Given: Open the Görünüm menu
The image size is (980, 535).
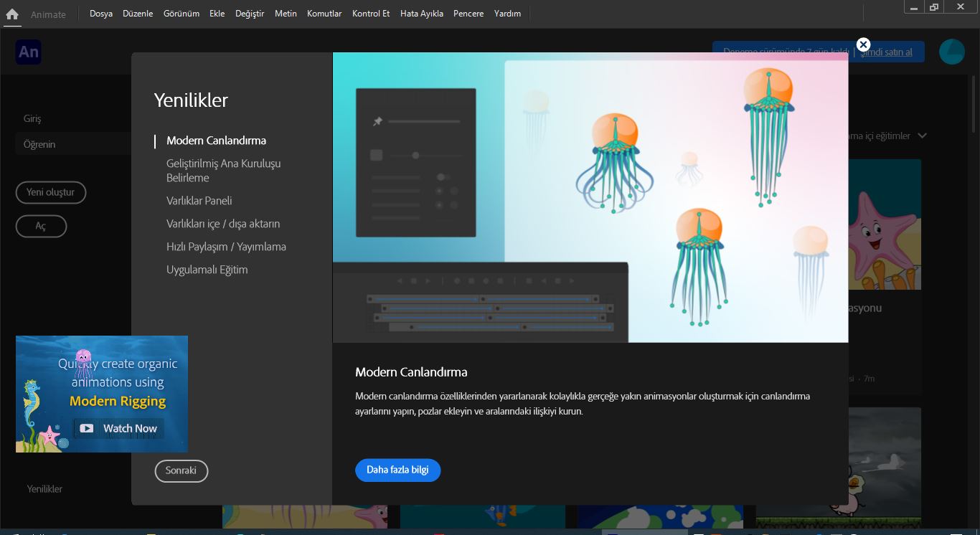Looking at the screenshot, I should [182, 14].
